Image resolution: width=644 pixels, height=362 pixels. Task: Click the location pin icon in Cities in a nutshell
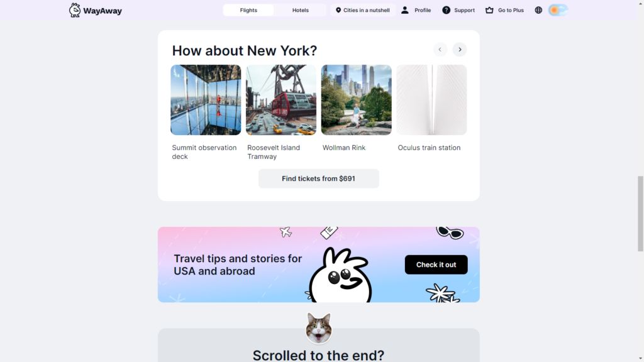coord(338,10)
